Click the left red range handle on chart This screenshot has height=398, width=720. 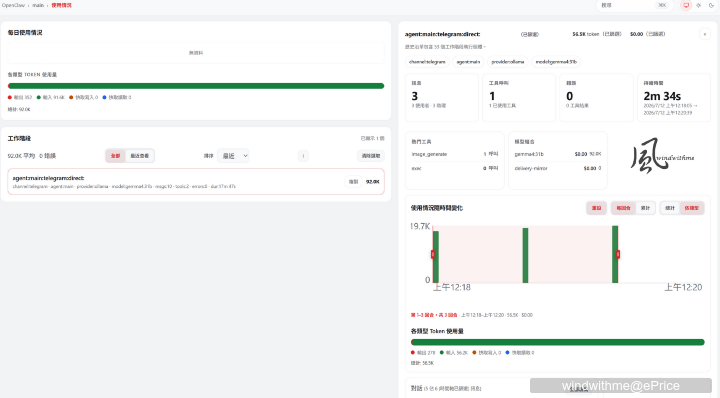coord(433,254)
